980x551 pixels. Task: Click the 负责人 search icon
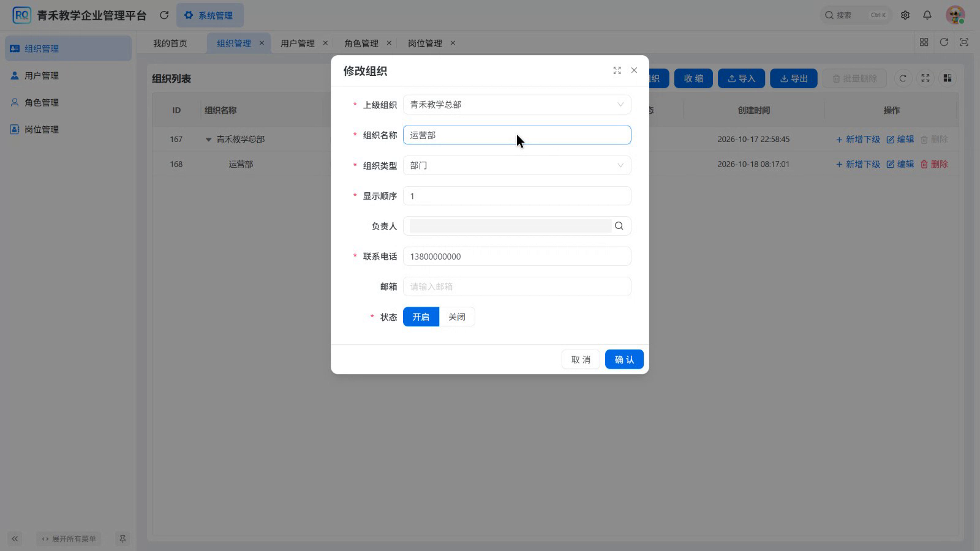coord(619,226)
